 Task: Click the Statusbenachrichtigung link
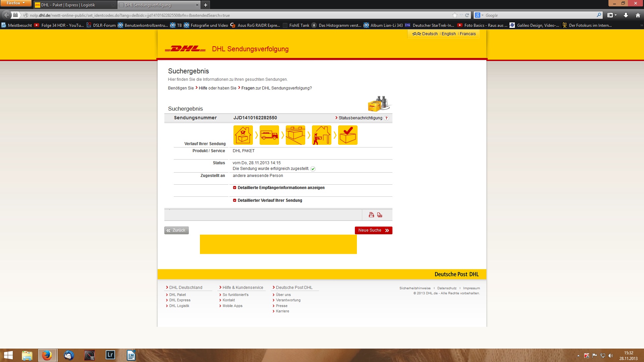click(360, 118)
